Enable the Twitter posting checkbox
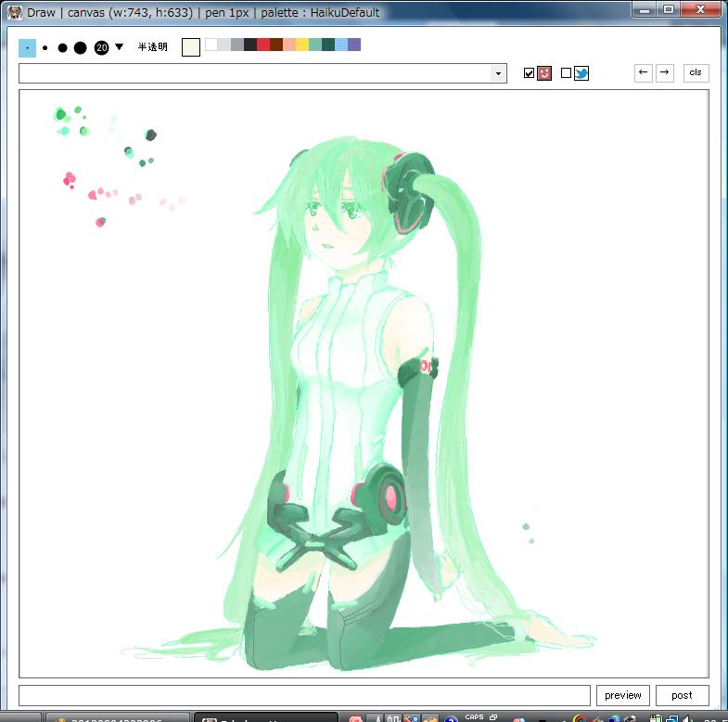 pos(566,73)
